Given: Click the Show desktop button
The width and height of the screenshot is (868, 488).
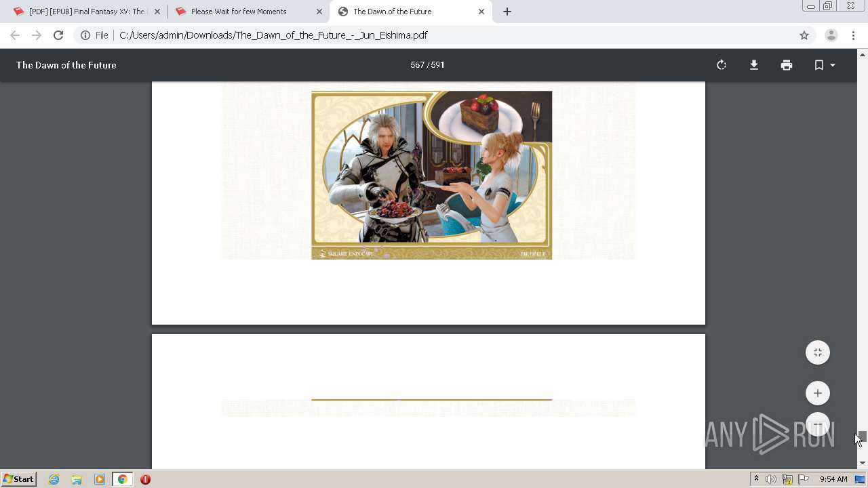Looking at the screenshot, I should pyautogui.click(x=860, y=479).
